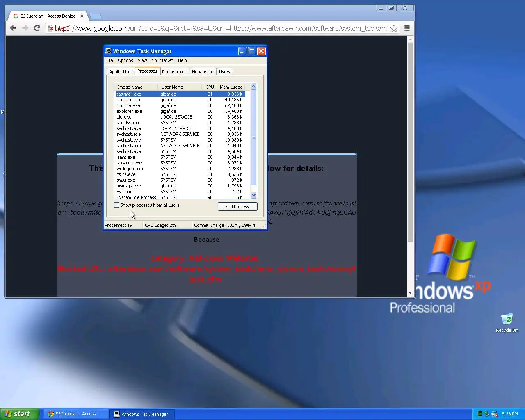
Task: Switch to E2Guardian Chrome taskbar button
Action: click(x=75, y=414)
